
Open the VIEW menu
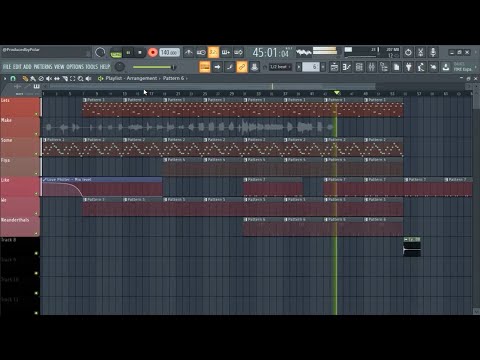(59, 67)
